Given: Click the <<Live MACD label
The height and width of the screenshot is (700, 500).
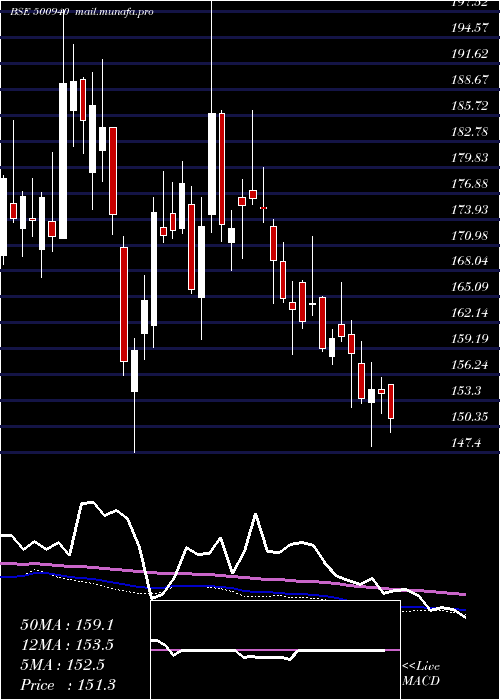Looking at the screenshot, I should (x=421, y=674).
